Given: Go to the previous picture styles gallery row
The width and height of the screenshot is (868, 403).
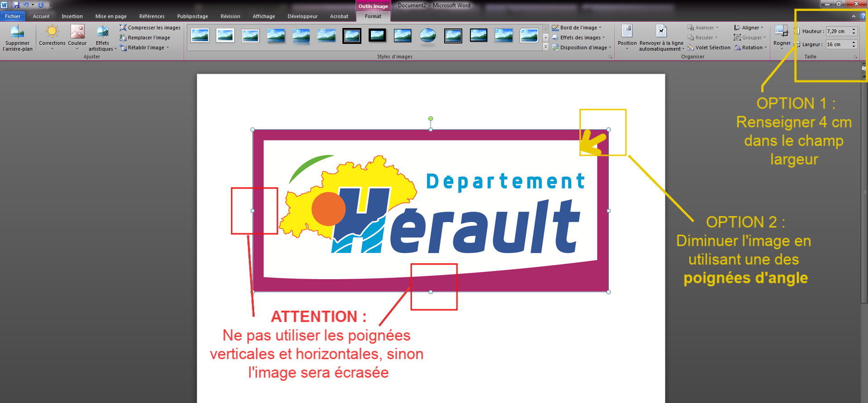Looking at the screenshot, I should point(545,28).
